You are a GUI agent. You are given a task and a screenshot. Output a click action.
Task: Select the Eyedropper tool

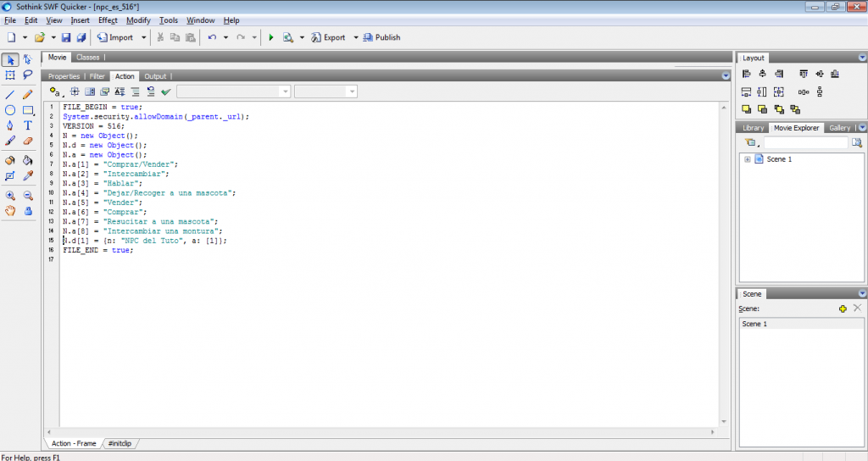click(x=28, y=176)
